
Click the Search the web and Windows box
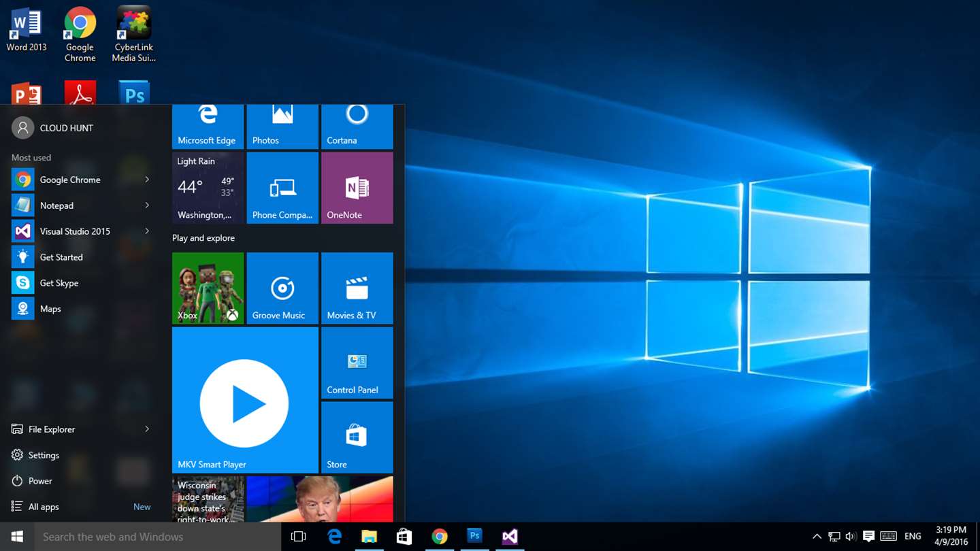157,537
